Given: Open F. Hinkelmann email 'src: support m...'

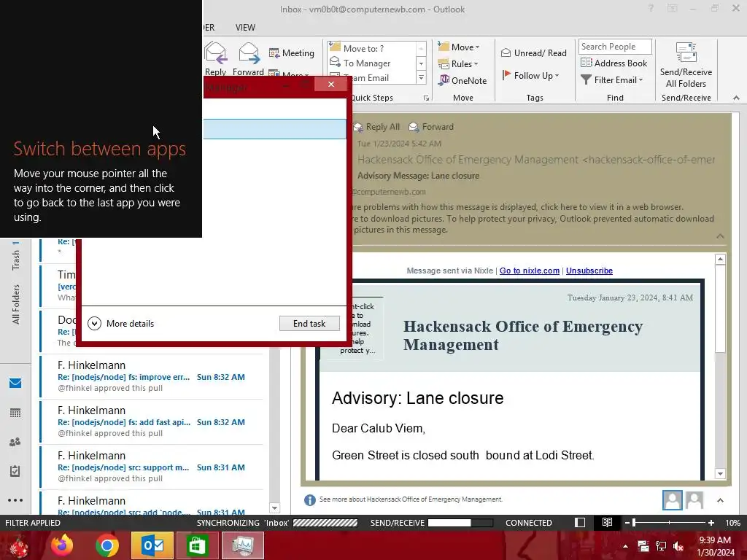Looking at the screenshot, I should point(152,467).
